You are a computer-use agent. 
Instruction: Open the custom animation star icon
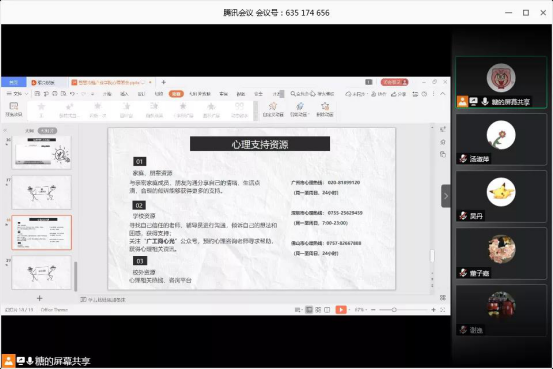(273, 109)
